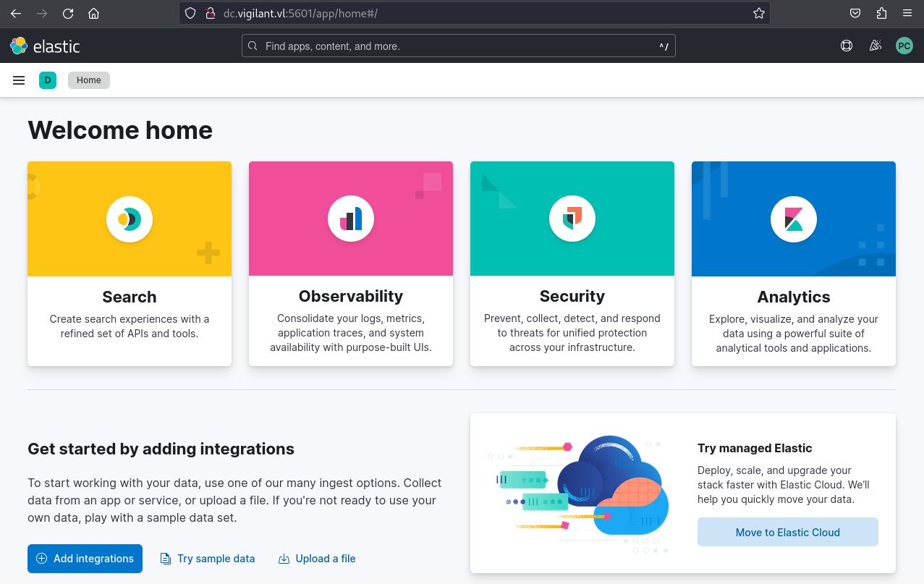The height and width of the screenshot is (584, 924).
Task: Bookmark this page with the star
Action: point(759,13)
